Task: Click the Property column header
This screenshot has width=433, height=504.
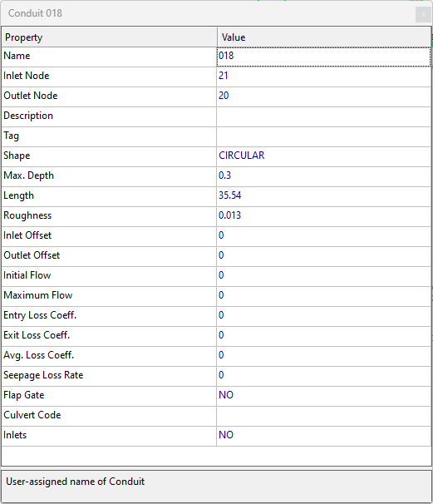Action: click(x=109, y=37)
